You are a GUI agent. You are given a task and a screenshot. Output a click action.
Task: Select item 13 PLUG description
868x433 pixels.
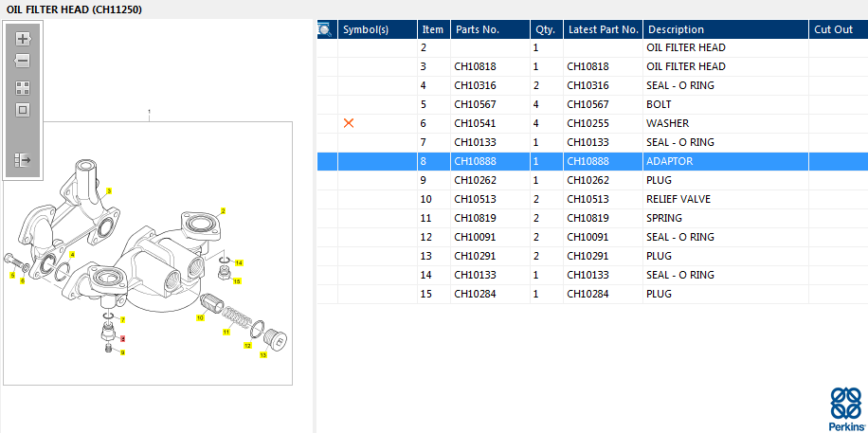tap(659, 256)
